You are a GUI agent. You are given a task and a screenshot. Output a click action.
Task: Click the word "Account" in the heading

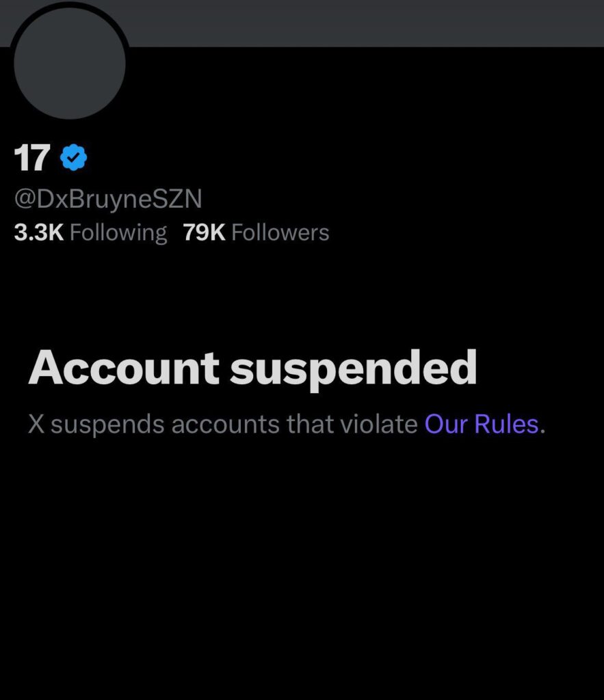[x=124, y=367]
